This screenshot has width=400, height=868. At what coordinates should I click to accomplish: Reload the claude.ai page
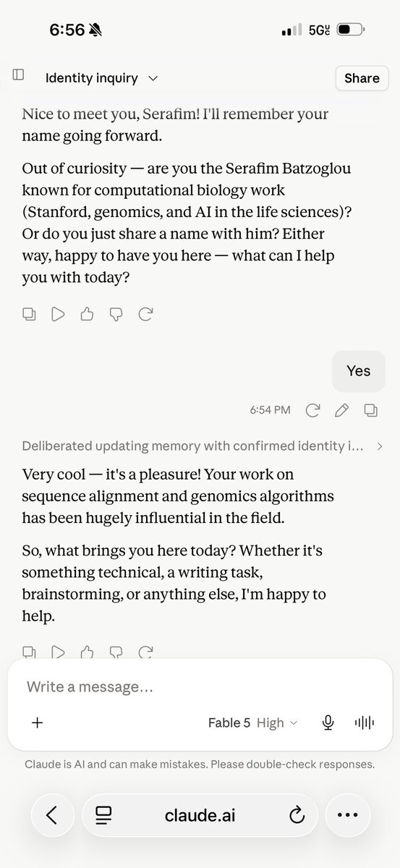296,816
